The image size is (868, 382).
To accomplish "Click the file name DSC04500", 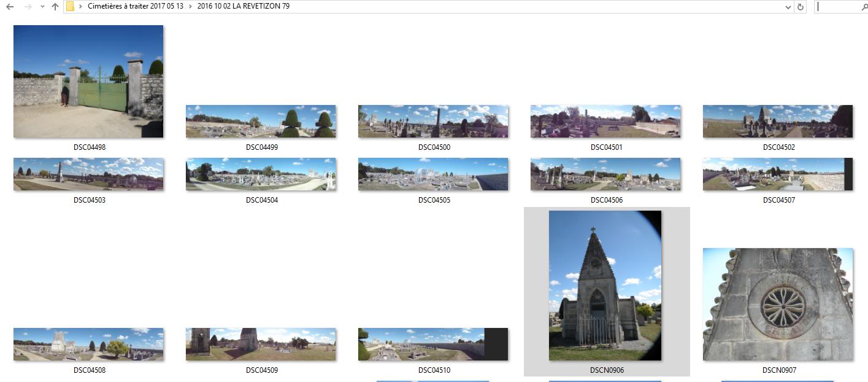I will coord(434,147).
